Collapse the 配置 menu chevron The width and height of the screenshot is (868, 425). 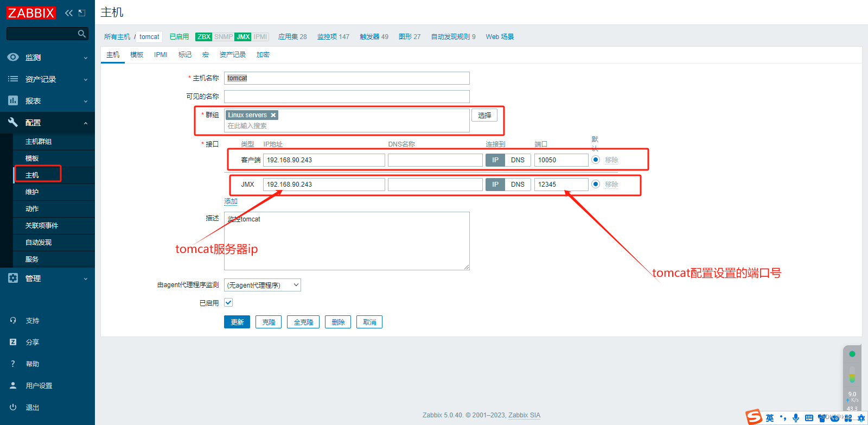coord(86,123)
